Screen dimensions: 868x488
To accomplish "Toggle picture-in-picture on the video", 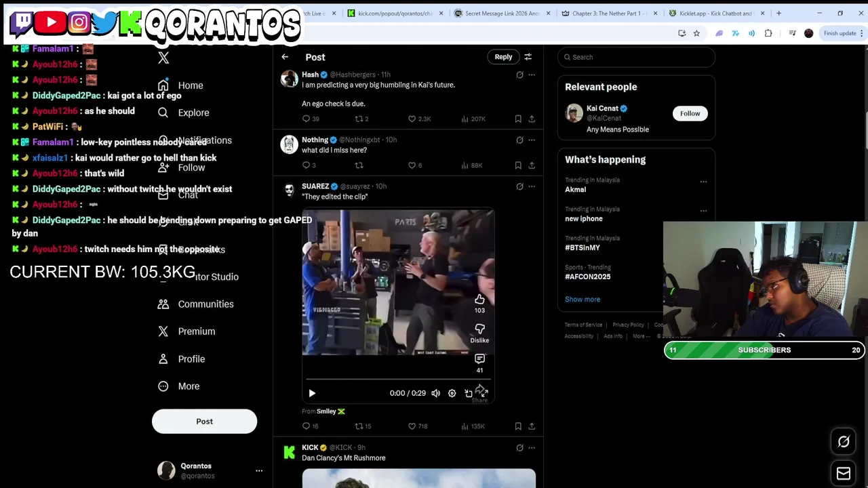I will 468,393.
